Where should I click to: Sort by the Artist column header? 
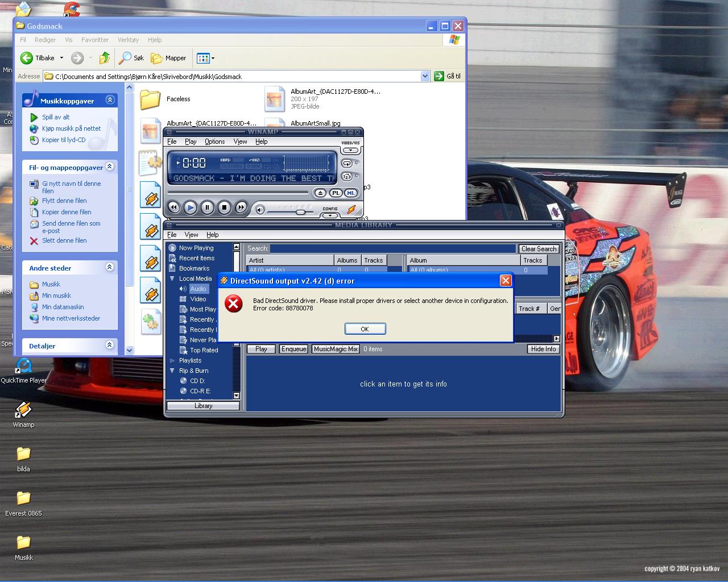point(289,260)
